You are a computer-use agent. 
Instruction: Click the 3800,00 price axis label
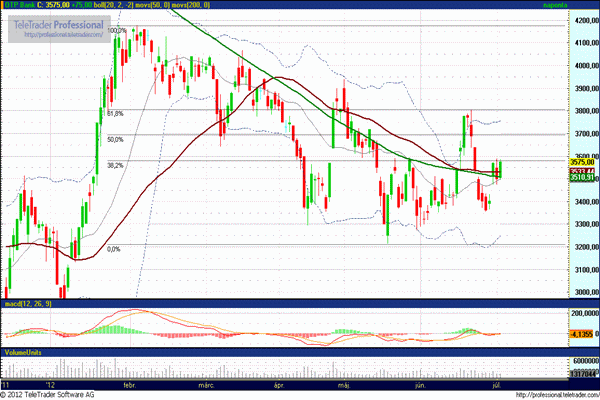click(587, 111)
